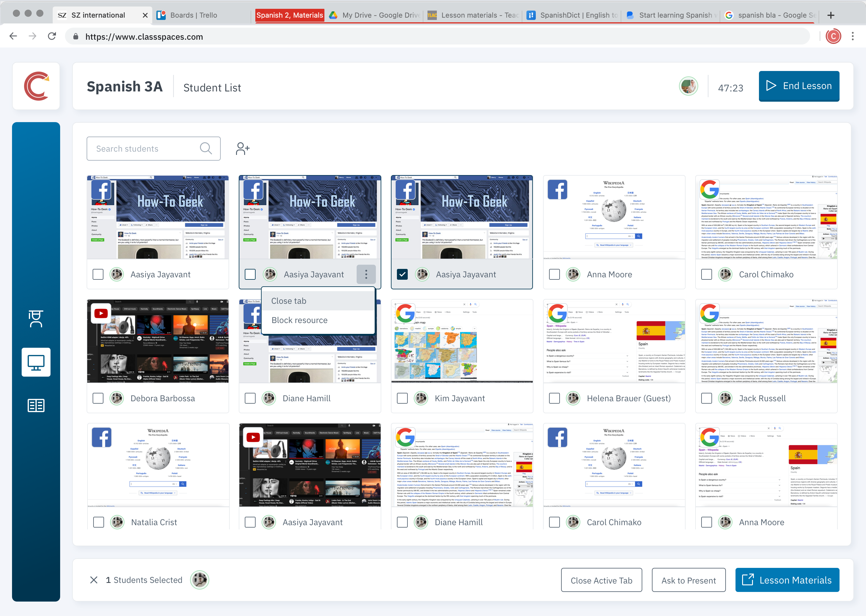Open the three-dot menu on Aasiya Jayavant card

point(366,274)
